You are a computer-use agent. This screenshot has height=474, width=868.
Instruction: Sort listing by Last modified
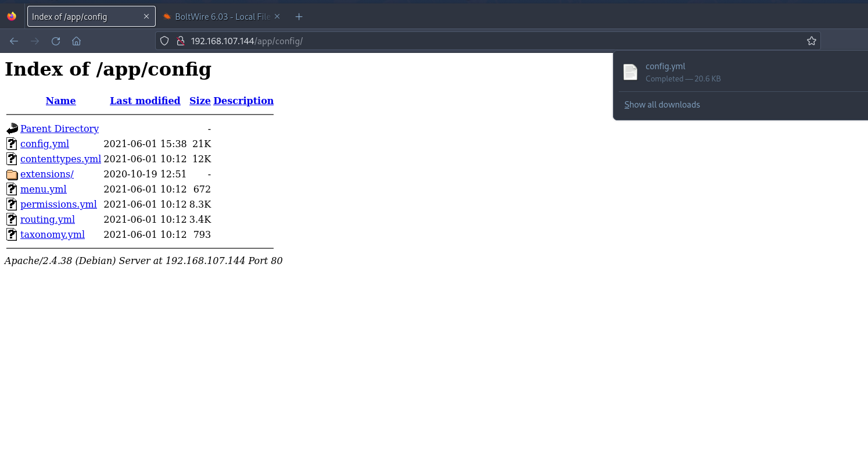pyautogui.click(x=145, y=101)
